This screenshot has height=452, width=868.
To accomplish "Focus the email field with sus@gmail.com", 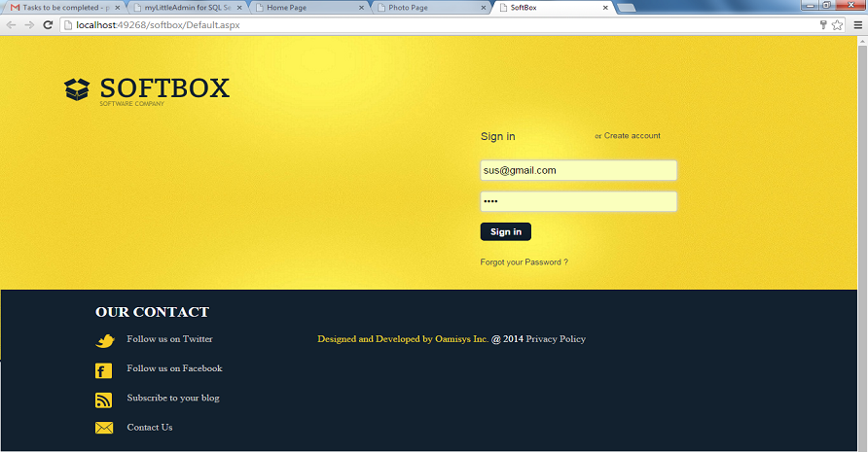I will click(578, 170).
